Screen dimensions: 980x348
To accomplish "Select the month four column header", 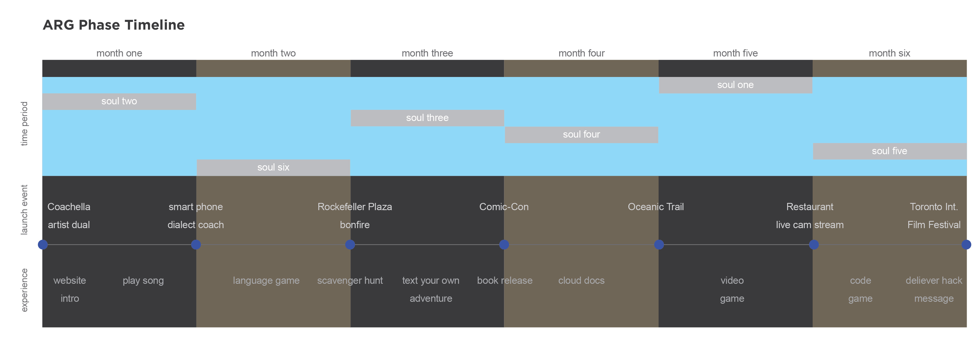I will (x=581, y=53).
